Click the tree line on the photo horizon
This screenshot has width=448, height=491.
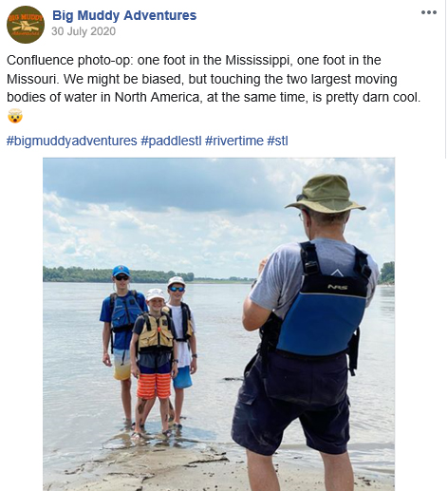point(119,274)
